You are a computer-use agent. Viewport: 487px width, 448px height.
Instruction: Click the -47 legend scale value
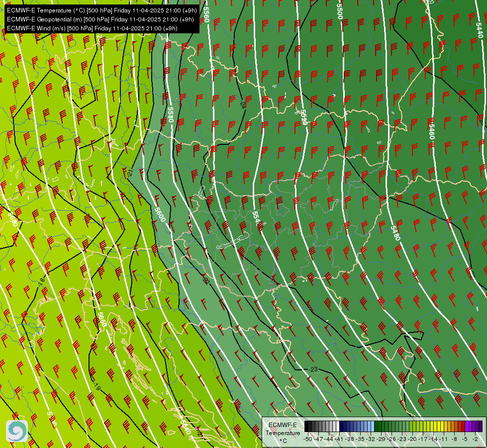pyautogui.click(x=318, y=439)
